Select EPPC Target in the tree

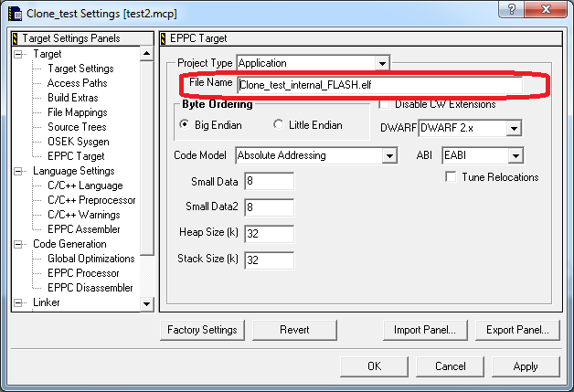click(x=76, y=156)
